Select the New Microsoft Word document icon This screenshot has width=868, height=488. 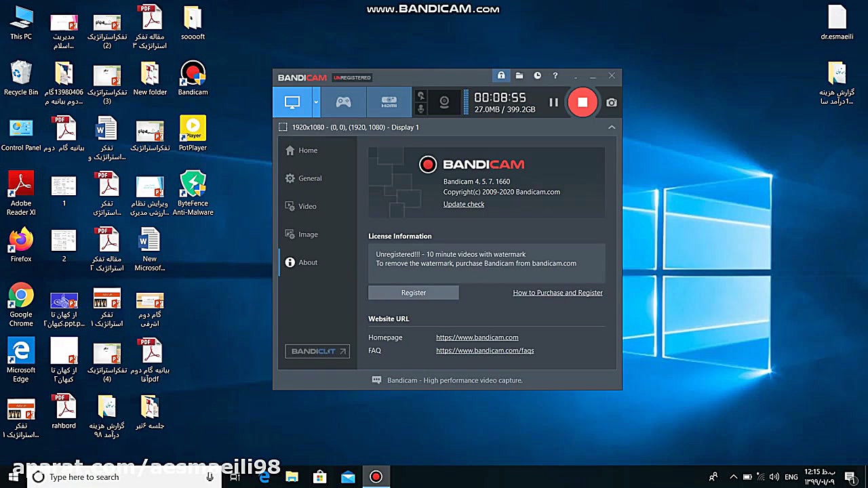(150, 249)
